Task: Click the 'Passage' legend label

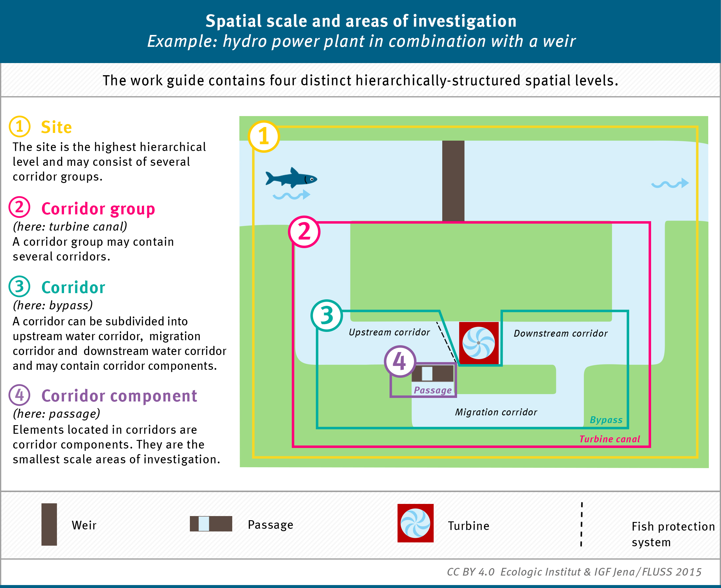Action: coord(270,525)
